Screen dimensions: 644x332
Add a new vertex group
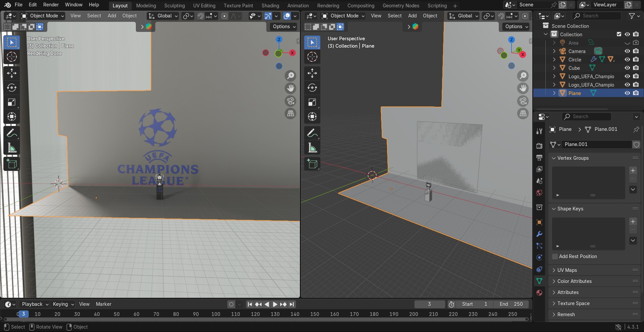point(633,171)
